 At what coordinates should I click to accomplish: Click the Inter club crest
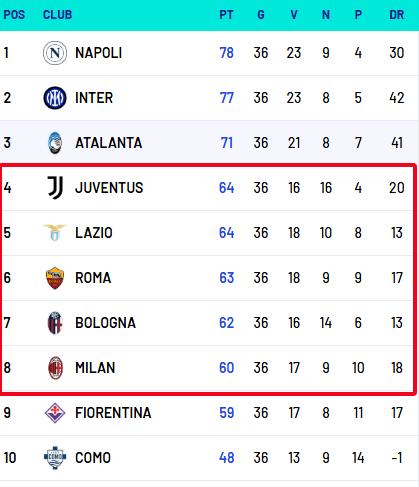(x=55, y=98)
